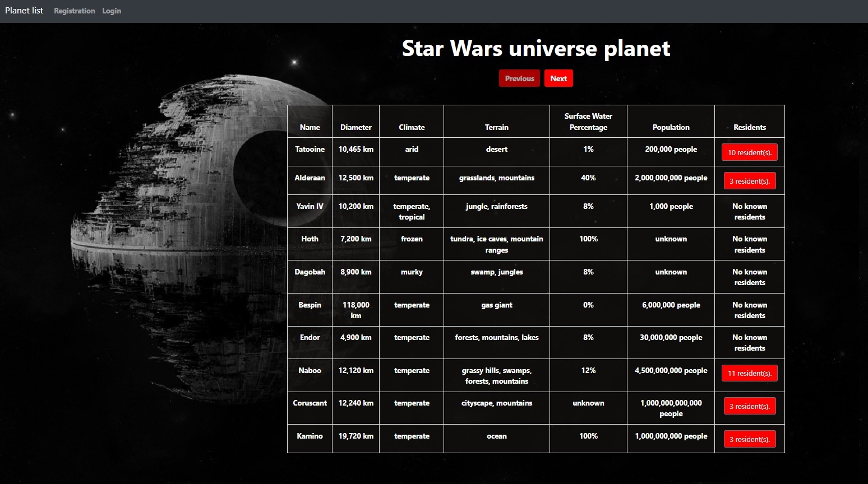
Task: Select the Climate column header
Action: click(x=412, y=127)
